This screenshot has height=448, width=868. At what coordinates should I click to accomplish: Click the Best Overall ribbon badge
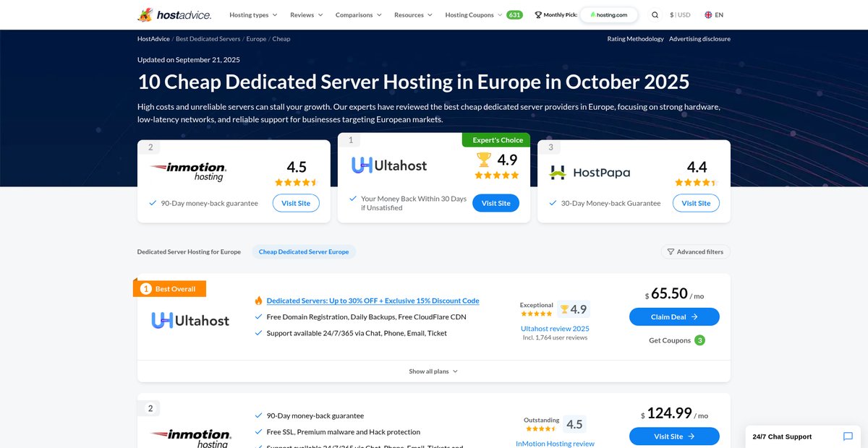click(170, 289)
